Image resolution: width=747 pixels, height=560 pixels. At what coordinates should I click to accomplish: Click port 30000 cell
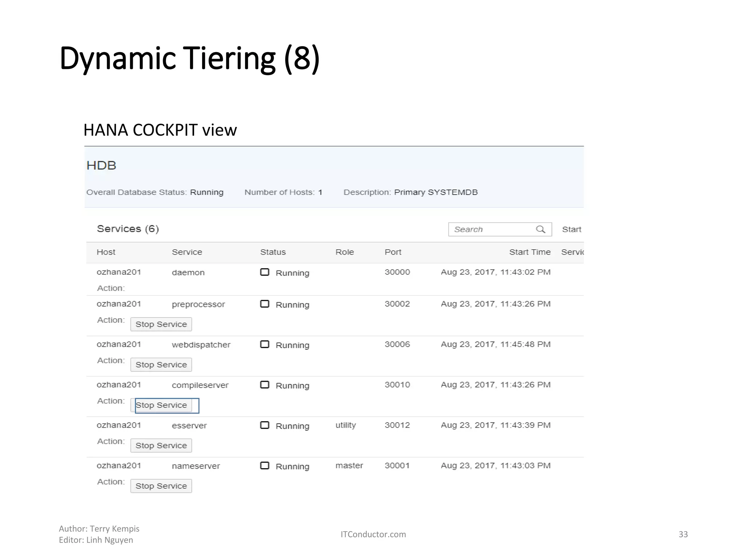[x=397, y=272]
